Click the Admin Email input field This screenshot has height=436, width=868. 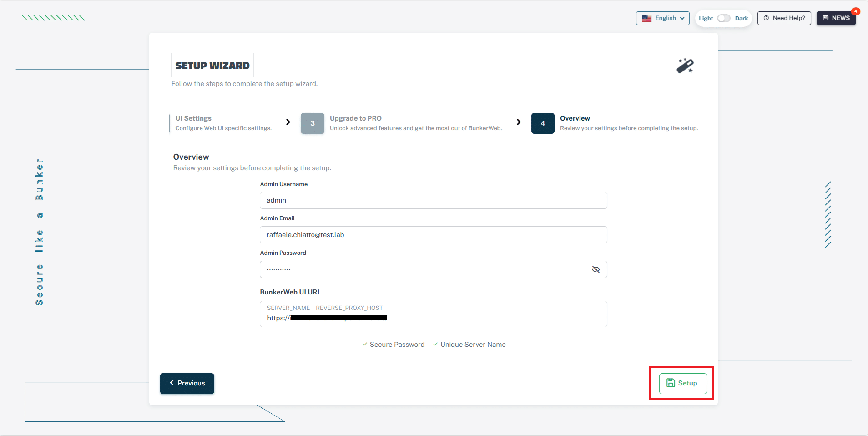tap(433, 235)
